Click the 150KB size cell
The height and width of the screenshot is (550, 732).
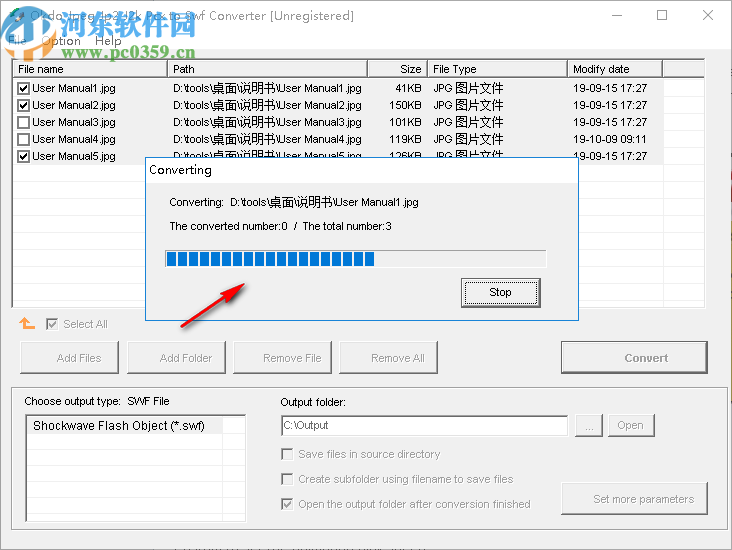pos(405,106)
